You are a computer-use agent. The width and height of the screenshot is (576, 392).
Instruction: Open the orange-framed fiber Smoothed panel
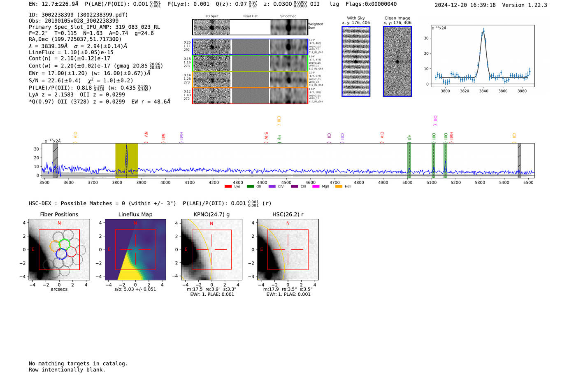click(x=288, y=79)
